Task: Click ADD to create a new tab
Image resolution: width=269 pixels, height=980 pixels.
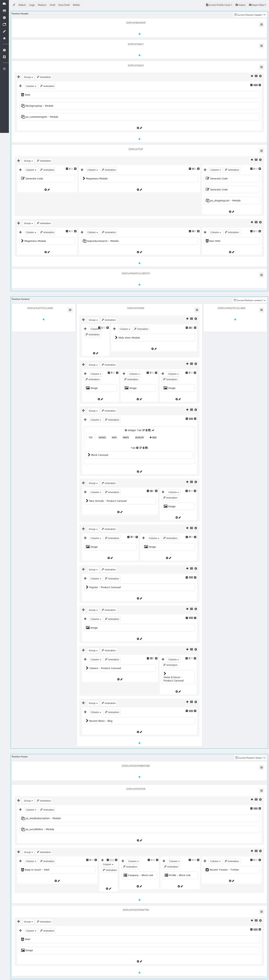Action: click(153, 437)
